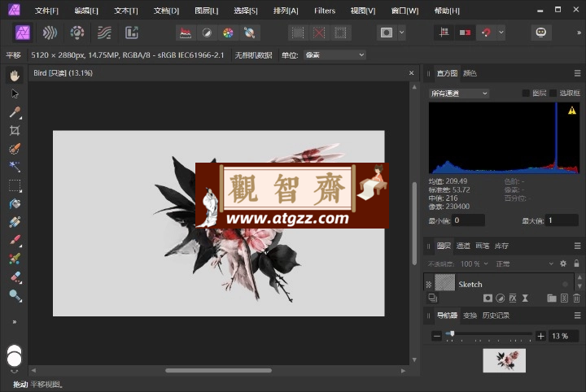
Task: Switch to the 颜色 tab
Action: pos(470,73)
